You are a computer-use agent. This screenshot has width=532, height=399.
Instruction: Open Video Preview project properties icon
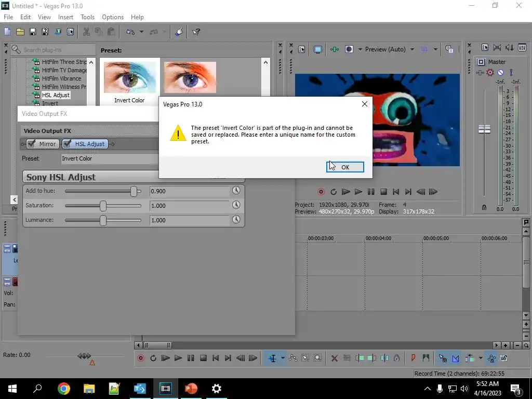pyautogui.click(x=302, y=49)
